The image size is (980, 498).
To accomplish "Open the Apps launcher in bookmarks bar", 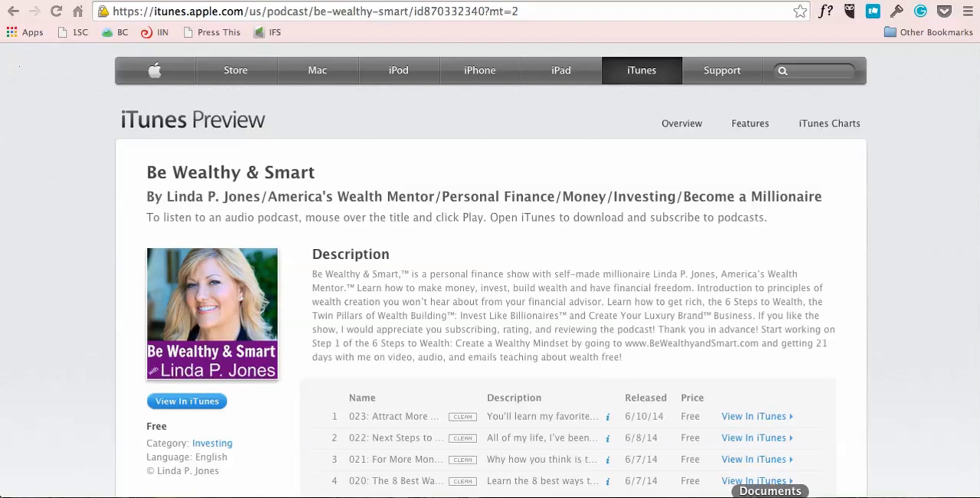I will click(x=25, y=32).
